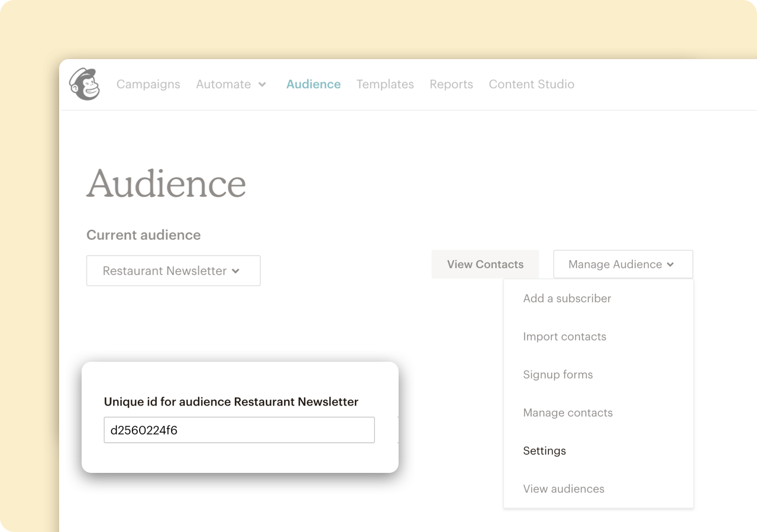Click the Current audience label
Image resolution: width=757 pixels, height=532 pixels.
[x=144, y=235]
